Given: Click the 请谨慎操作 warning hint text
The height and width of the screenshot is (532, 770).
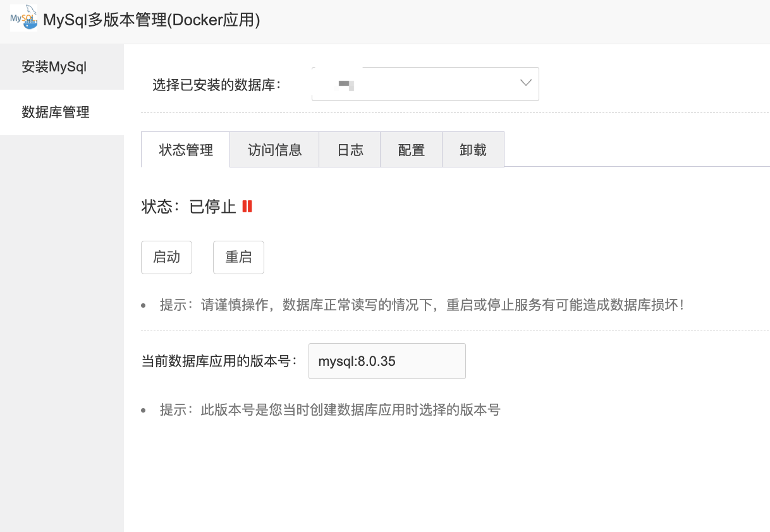Looking at the screenshot, I should click(x=422, y=305).
